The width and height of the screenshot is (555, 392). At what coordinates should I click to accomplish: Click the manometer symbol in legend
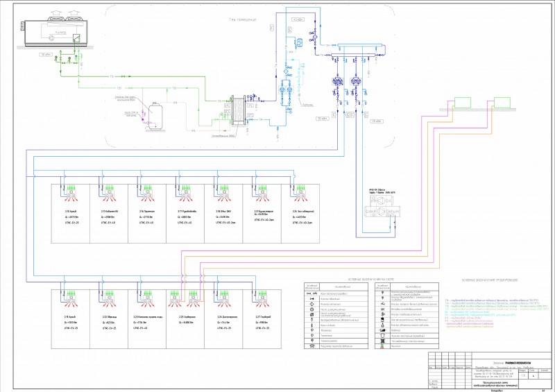311,330
